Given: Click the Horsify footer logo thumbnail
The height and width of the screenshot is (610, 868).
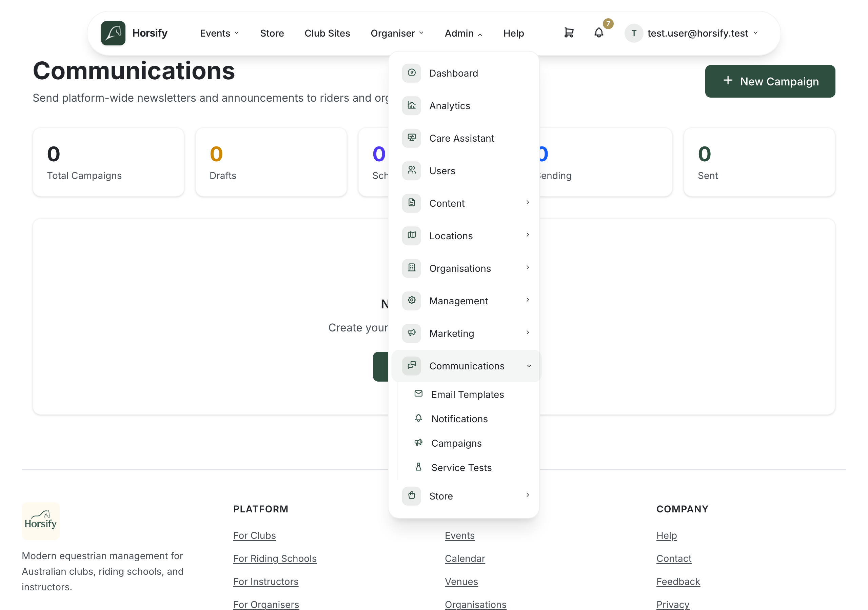Looking at the screenshot, I should click(40, 521).
